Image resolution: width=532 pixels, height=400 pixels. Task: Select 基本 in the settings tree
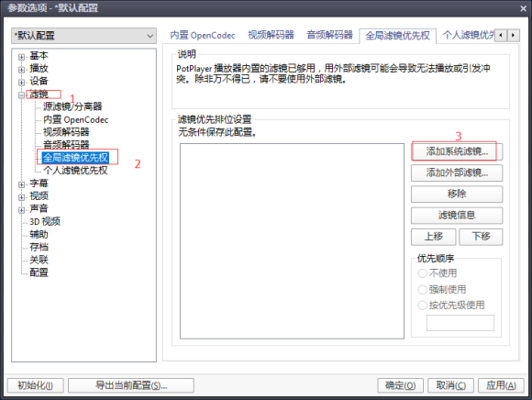pyautogui.click(x=39, y=56)
